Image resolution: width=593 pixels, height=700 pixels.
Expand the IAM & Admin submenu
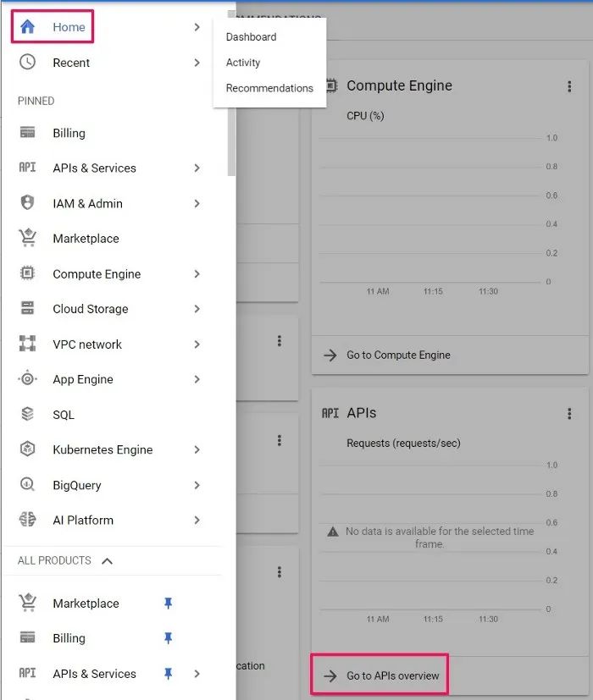(x=197, y=203)
